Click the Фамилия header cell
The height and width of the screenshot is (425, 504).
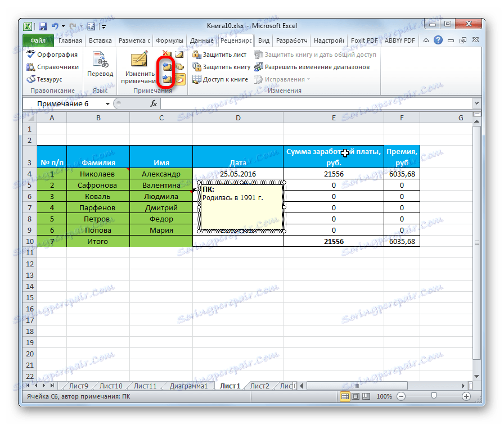pos(98,157)
